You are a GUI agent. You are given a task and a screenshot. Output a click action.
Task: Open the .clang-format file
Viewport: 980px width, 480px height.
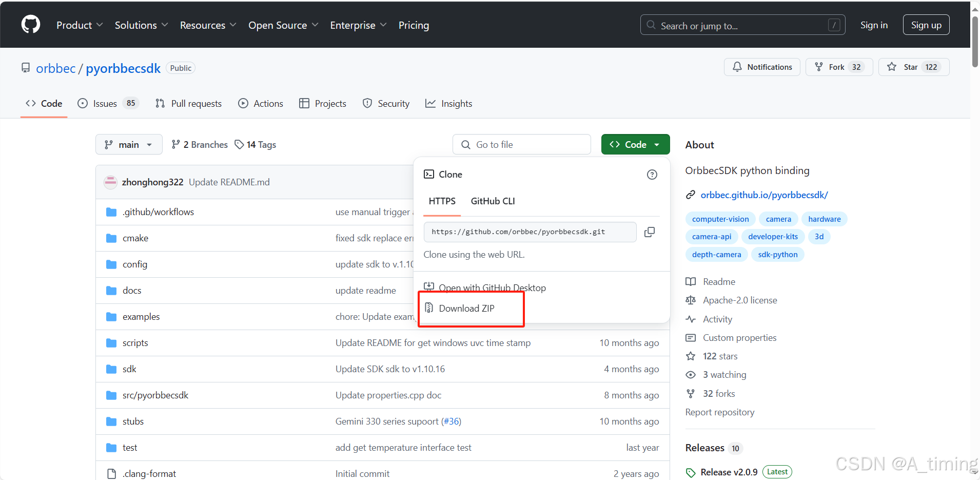tap(149, 474)
